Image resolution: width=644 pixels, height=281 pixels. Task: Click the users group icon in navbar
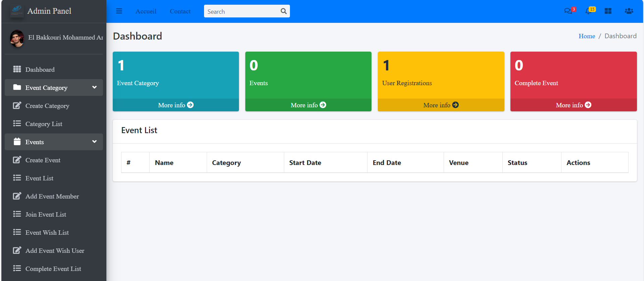pyautogui.click(x=629, y=11)
